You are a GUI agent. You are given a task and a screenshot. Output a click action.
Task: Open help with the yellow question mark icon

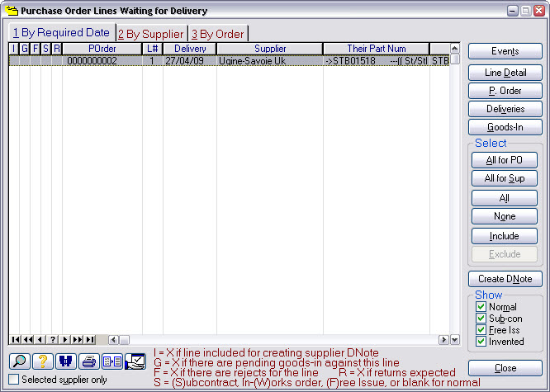[x=43, y=361]
